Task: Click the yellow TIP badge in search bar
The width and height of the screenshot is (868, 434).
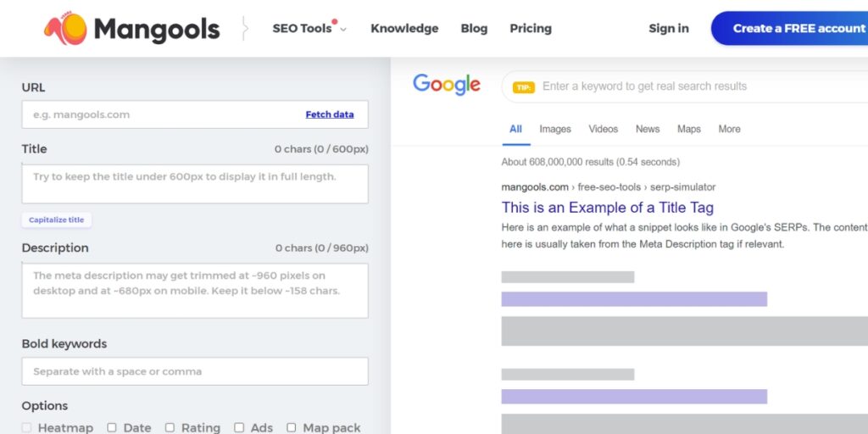Action: pyautogui.click(x=524, y=87)
